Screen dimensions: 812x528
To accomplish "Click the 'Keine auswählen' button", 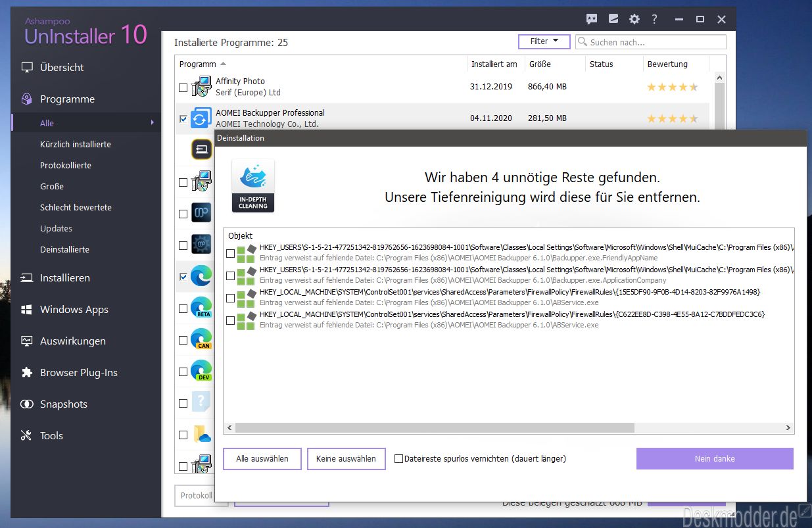I will click(x=346, y=459).
